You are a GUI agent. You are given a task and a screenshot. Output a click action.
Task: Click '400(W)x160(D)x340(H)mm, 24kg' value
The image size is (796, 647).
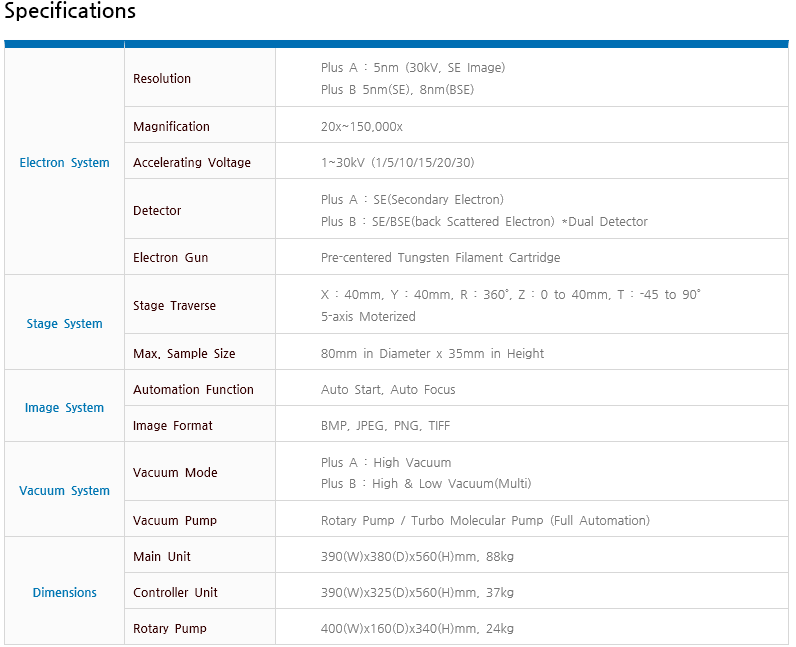(417, 629)
